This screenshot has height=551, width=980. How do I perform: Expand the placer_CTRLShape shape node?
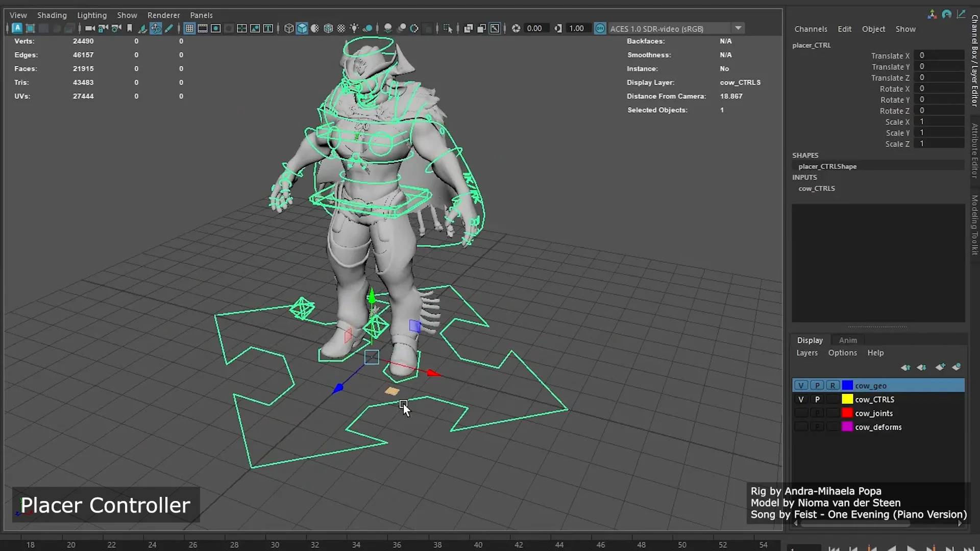(x=827, y=166)
